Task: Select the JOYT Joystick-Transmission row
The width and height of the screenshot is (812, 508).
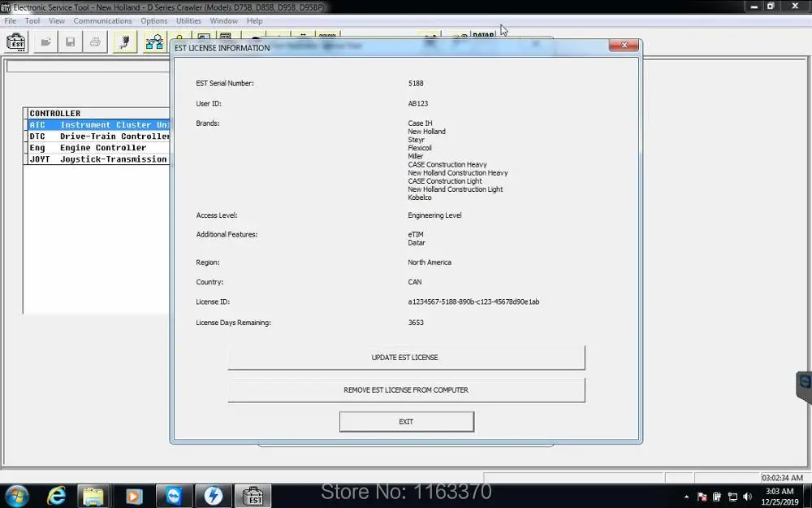Action: [x=98, y=159]
